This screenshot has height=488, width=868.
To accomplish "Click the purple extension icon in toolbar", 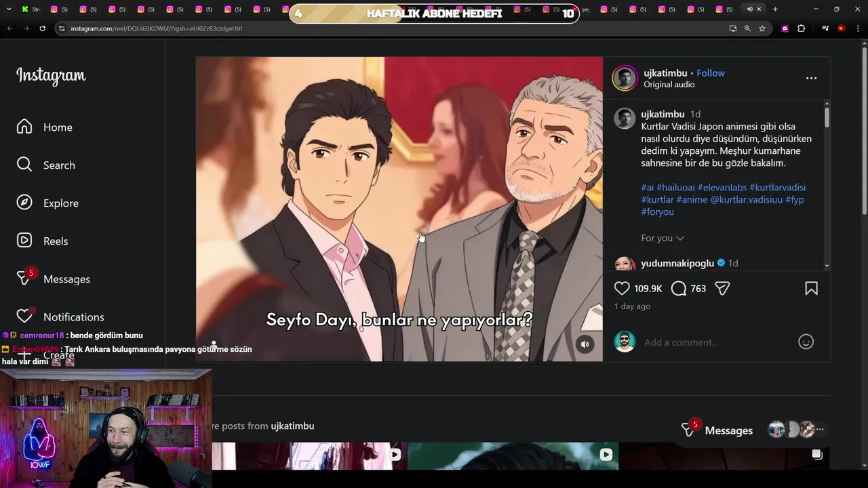I will (x=785, y=28).
